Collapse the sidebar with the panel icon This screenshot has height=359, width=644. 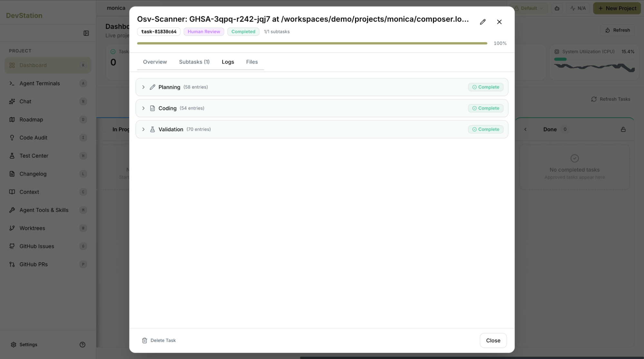[86, 33]
